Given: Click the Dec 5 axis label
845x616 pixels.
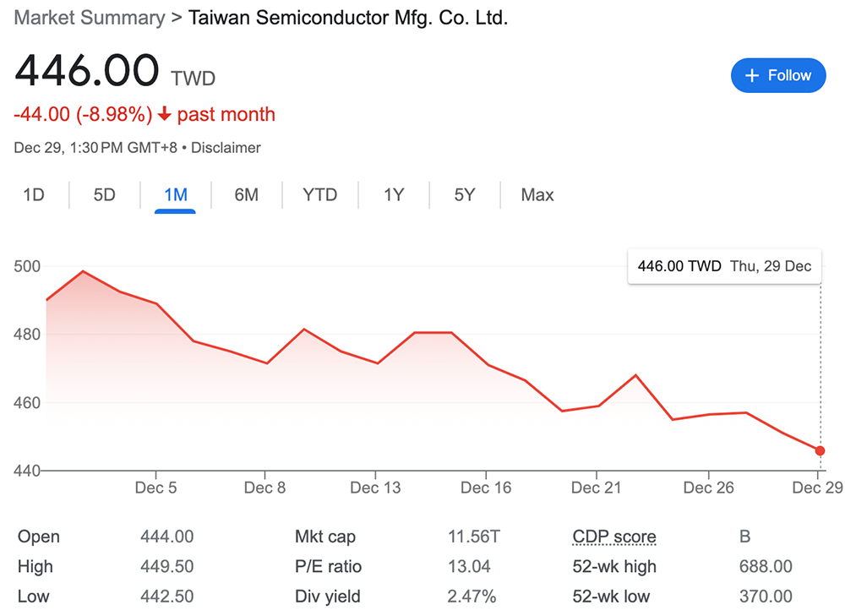Looking at the screenshot, I should point(155,488).
